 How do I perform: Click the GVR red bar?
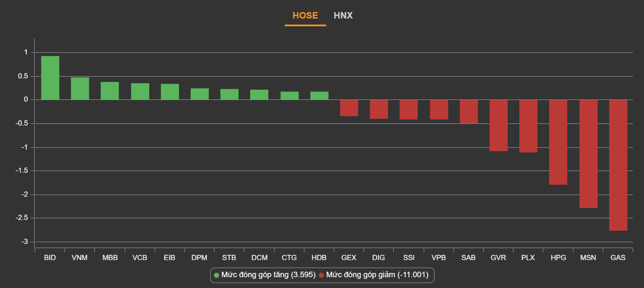[498, 125]
